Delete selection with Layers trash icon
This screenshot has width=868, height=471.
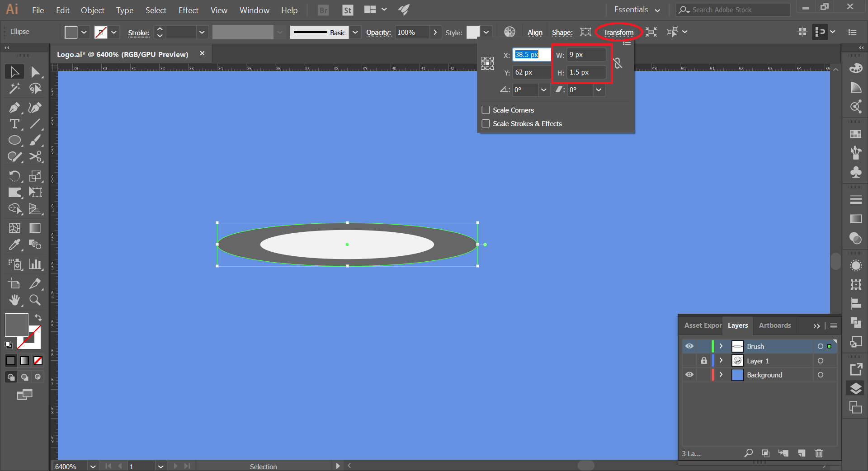coord(819,453)
